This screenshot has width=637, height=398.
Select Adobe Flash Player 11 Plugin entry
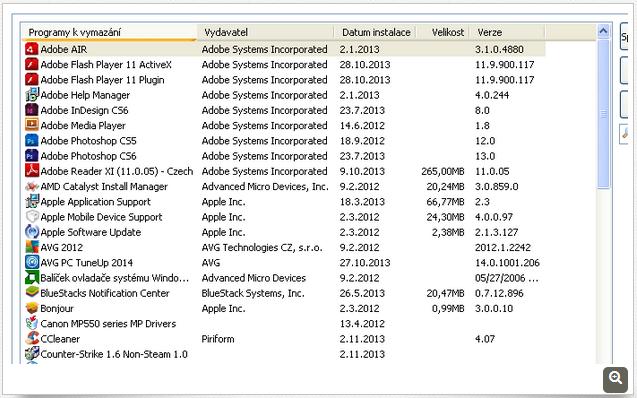102,80
